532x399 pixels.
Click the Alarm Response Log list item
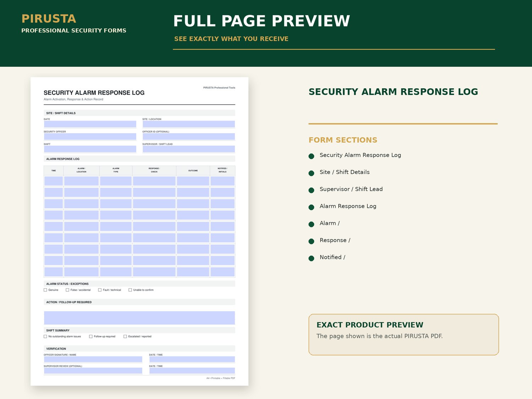coord(348,206)
